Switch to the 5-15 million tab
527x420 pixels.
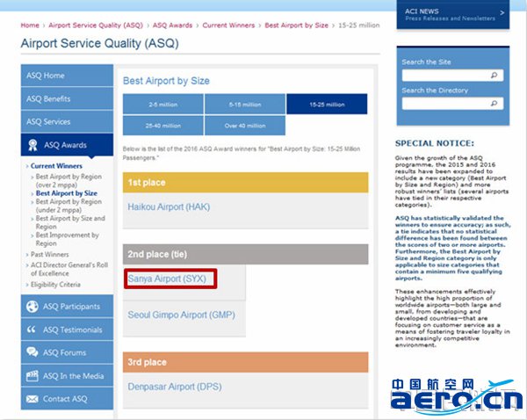pos(245,105)
